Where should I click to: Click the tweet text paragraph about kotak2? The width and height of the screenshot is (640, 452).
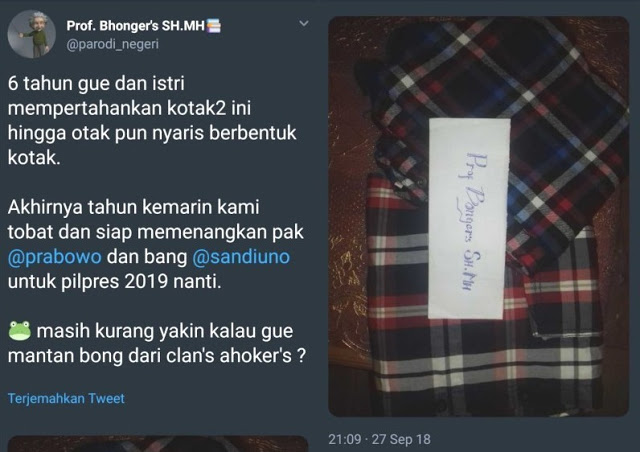click(x=152, y=120)
